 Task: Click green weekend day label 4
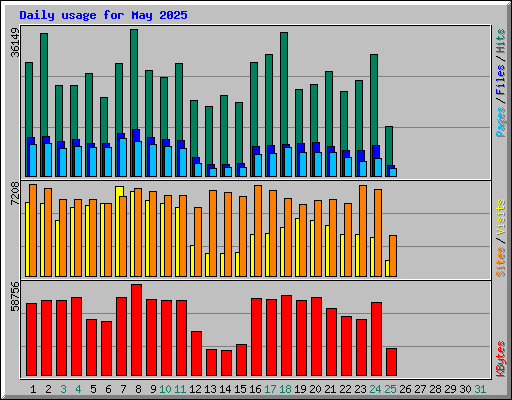78,389
